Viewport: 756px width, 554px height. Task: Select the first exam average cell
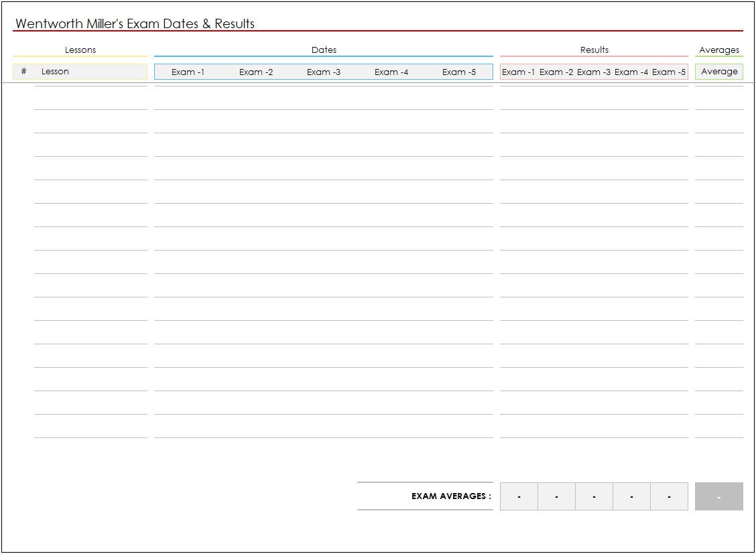(x=519, y=496)
